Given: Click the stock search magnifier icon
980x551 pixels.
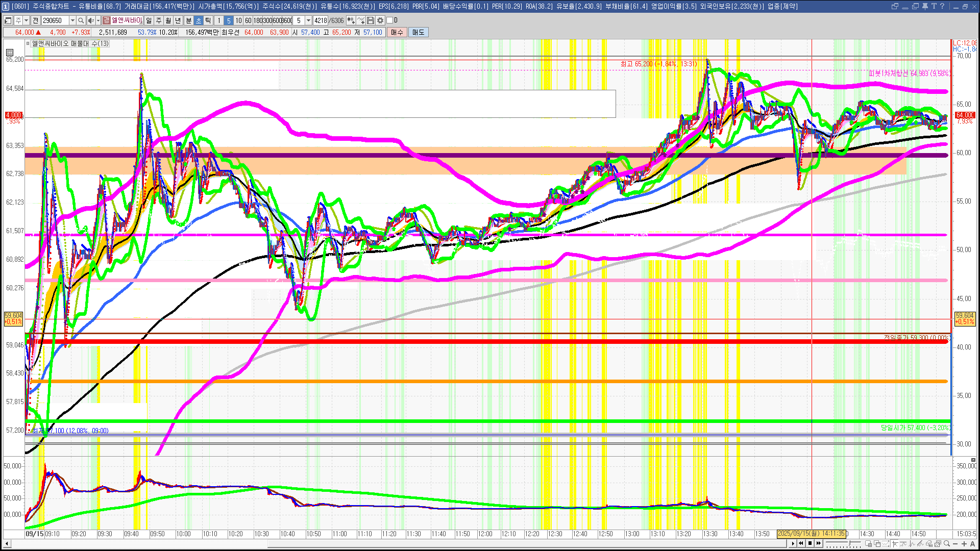Looking at the screenshot, I should click(x=81, y=20).
